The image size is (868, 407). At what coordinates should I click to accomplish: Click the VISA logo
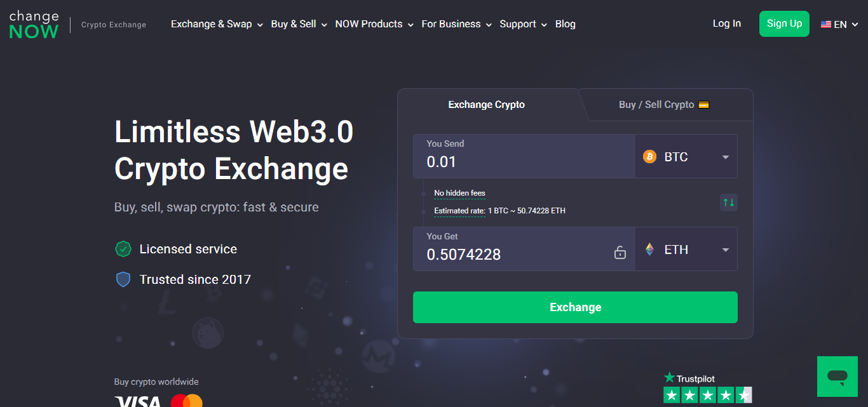click(x=138, y=401)
